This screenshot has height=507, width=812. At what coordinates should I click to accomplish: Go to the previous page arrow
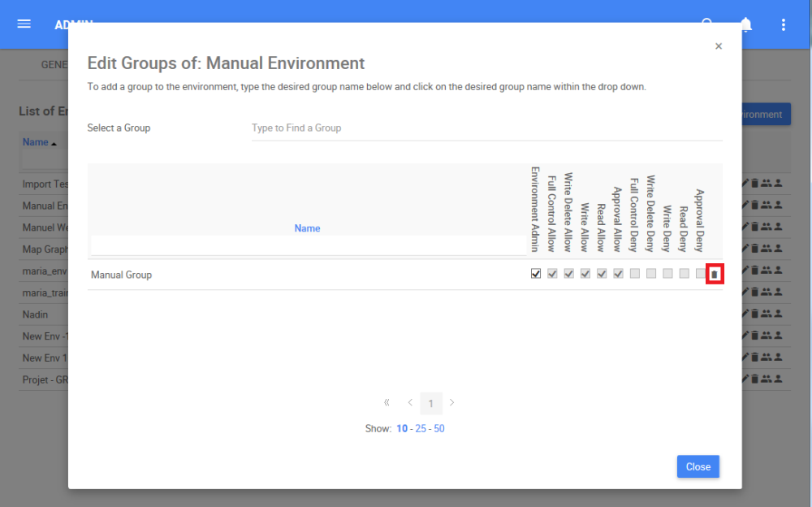[410, 402]
